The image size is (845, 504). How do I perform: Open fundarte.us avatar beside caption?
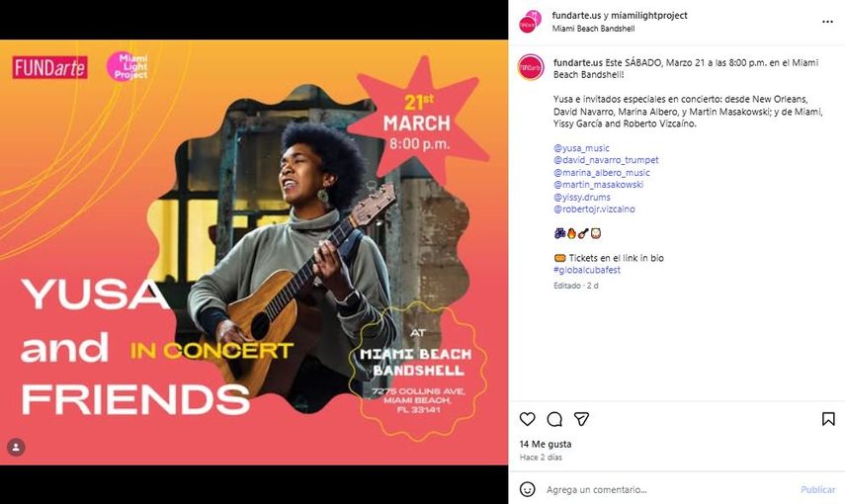point(531,67)
